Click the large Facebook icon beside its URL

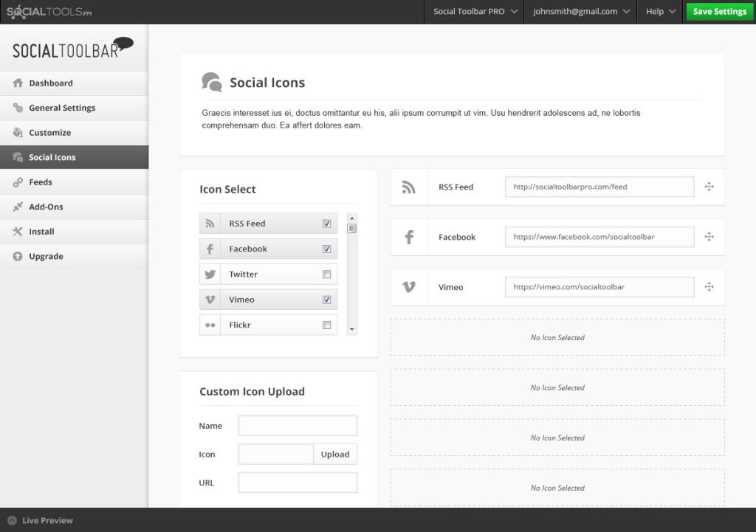tap(409, 237)
